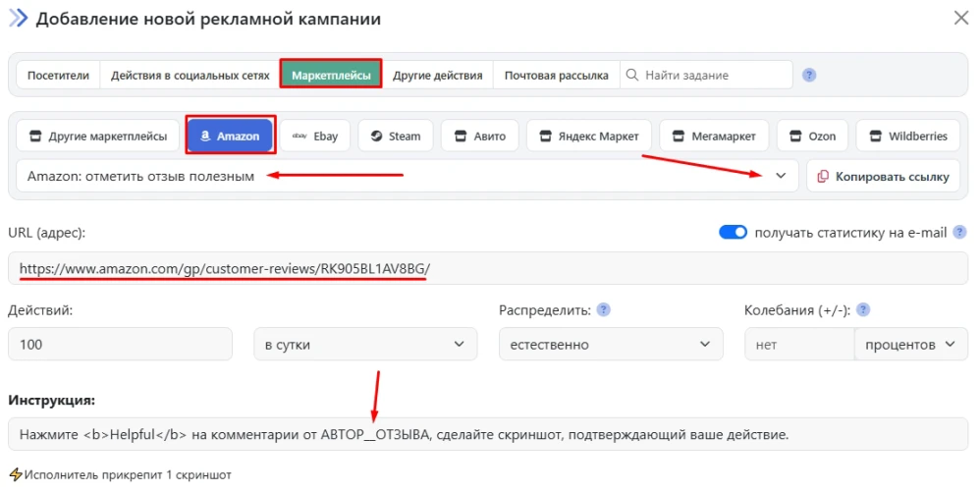
Task: Select the Steam marketplace button
Action: (396, 136)
